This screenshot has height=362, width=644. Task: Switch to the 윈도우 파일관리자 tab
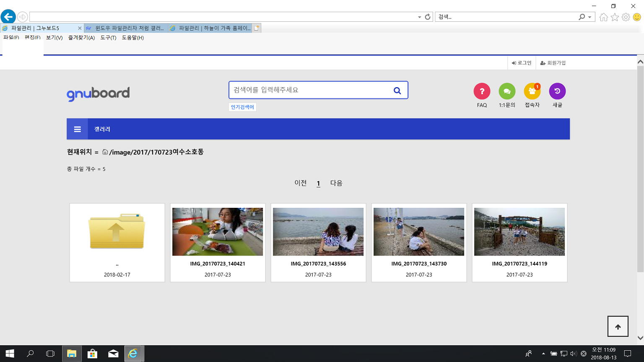[x=126, y=28]
